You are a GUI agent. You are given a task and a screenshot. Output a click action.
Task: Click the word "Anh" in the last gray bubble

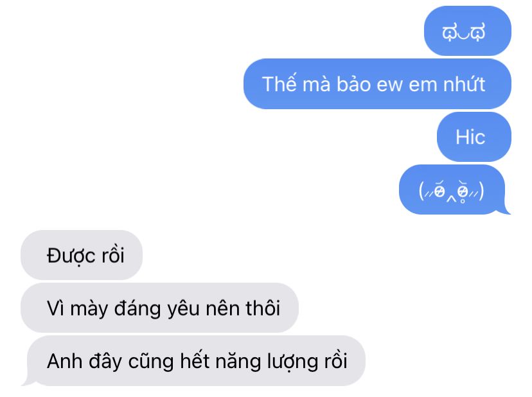[x=64, y=362]
